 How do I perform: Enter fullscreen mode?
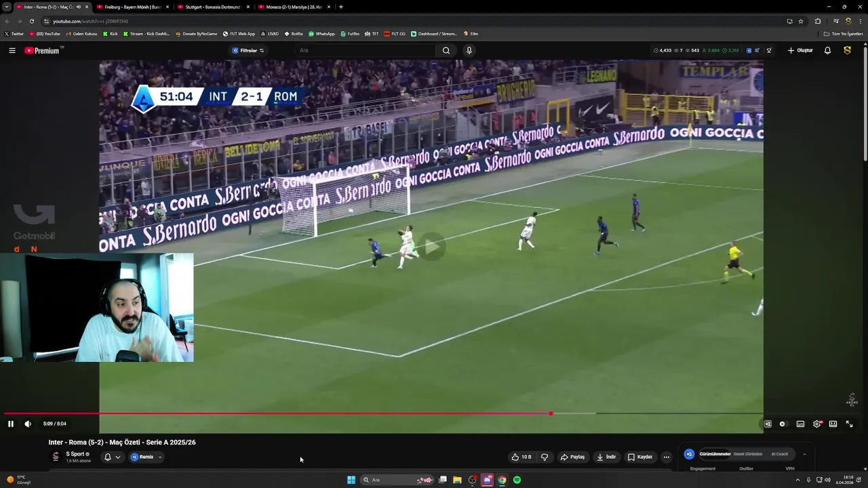point(849,424)
